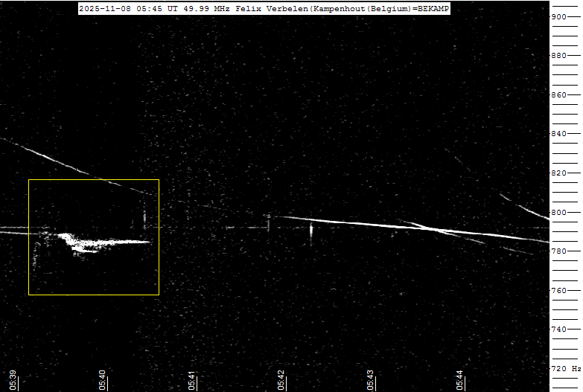
Task: Select the 740 frequency tick label
Action: pyautogui.click(x=559, y=330)
